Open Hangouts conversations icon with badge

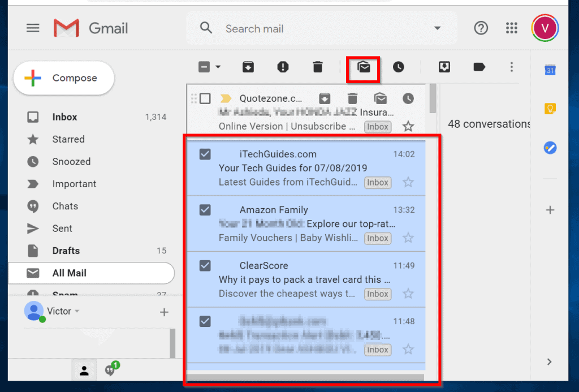pos(111,369)
